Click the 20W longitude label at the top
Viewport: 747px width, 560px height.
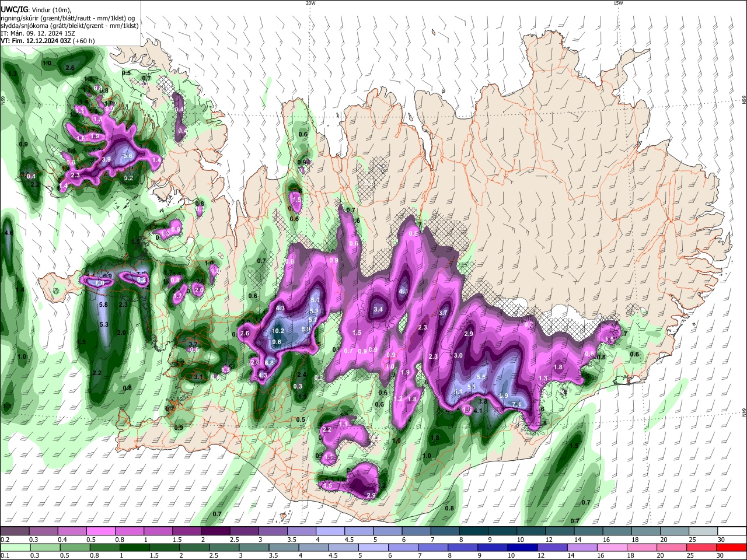pos(310,3)
